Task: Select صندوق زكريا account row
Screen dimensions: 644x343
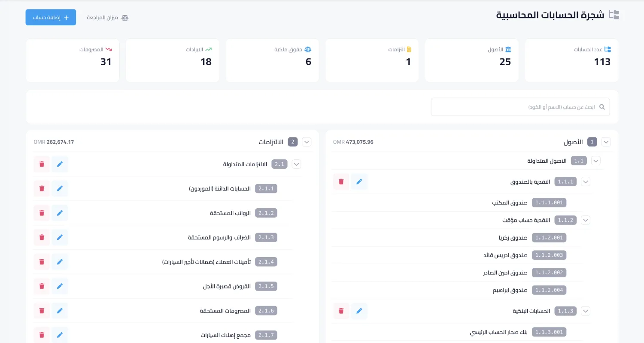Action: pos(457,237)
